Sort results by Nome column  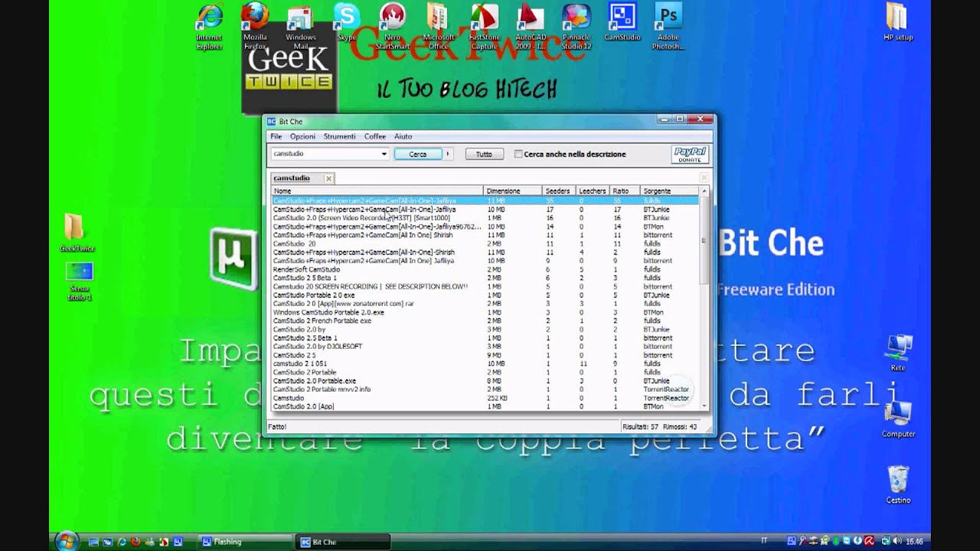[377, 191]
